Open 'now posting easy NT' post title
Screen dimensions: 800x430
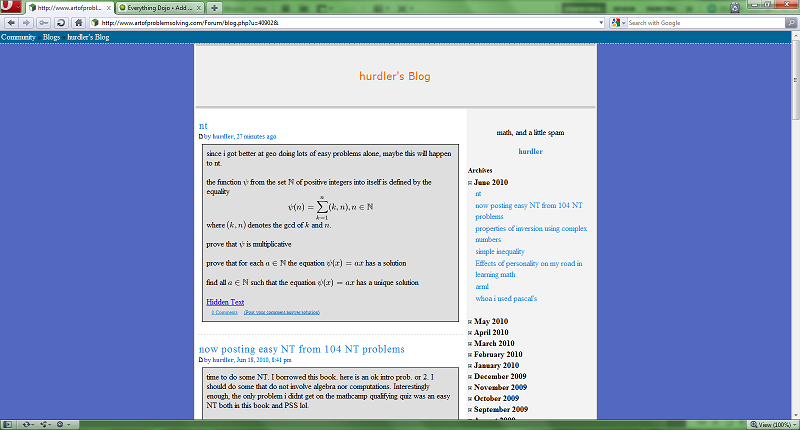click(302, 349)
